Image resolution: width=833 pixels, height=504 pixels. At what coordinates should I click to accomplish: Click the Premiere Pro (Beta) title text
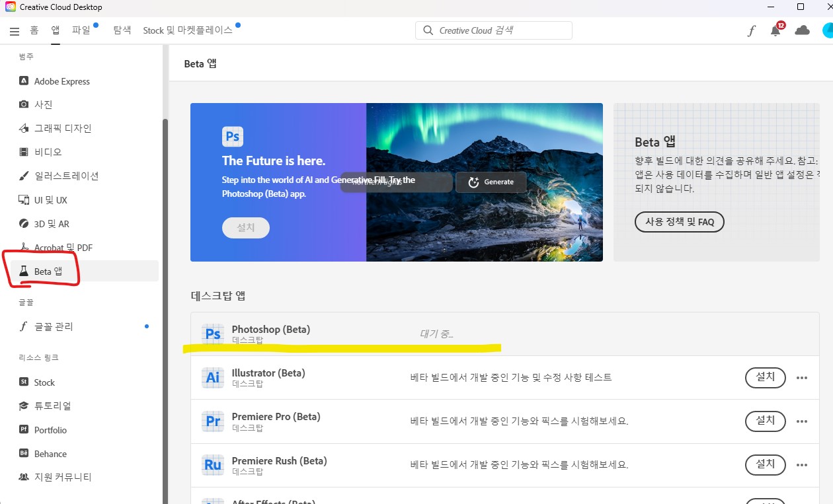coord(276,417)
